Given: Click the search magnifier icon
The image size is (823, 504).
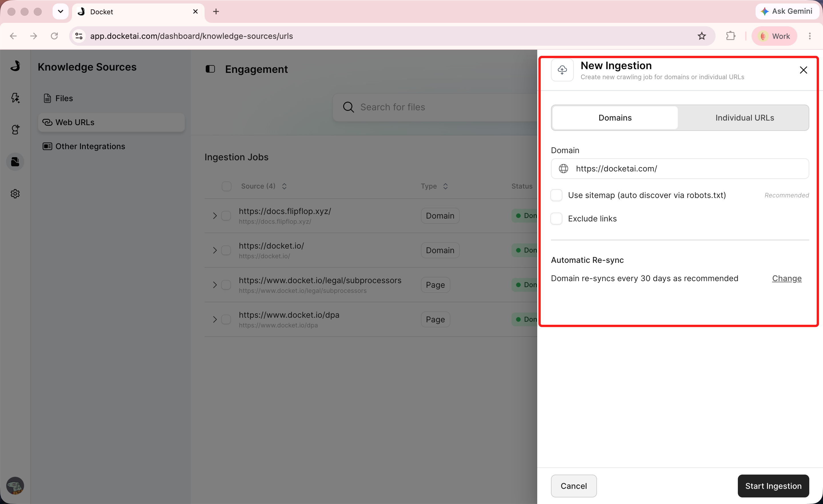Looking at the screenshot, I should pyautogui.click(x=348, y=107).
